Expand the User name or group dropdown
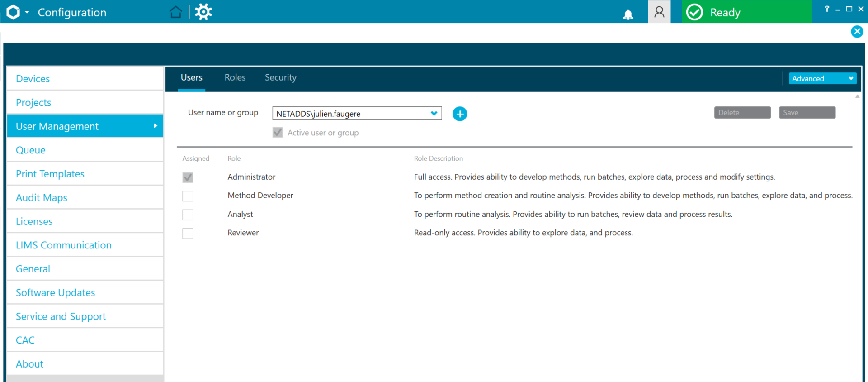This screenshot has width=868, height=382. (434, 113)
